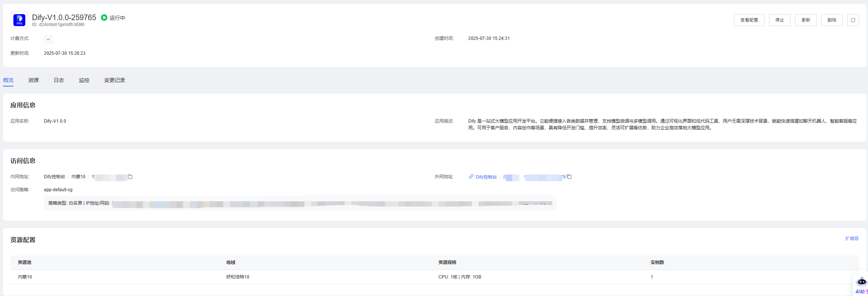Click the 停止 button
This screenshot has width=868, height=296.
780,20
